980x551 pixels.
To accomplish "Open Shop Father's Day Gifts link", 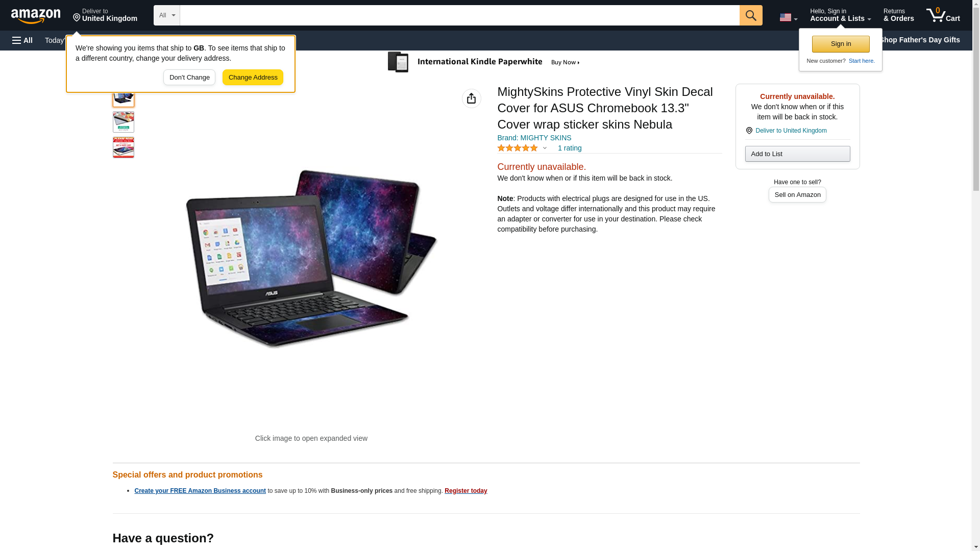I will point(920,40).
